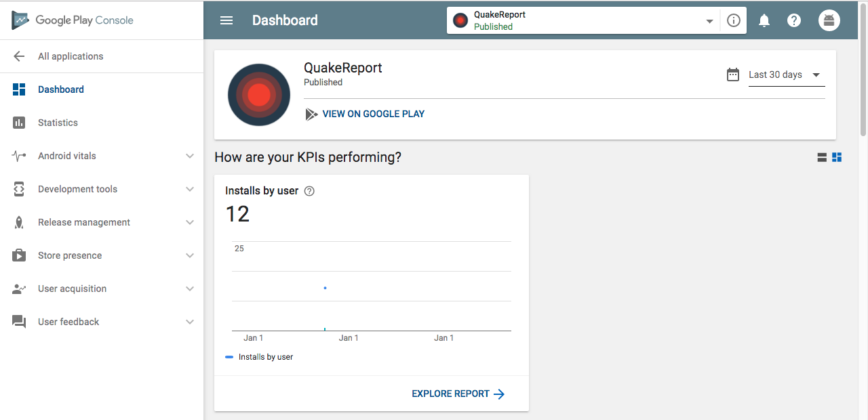Expand the User acquisition section
Screen dimensions: 868x420
[190, 289]
